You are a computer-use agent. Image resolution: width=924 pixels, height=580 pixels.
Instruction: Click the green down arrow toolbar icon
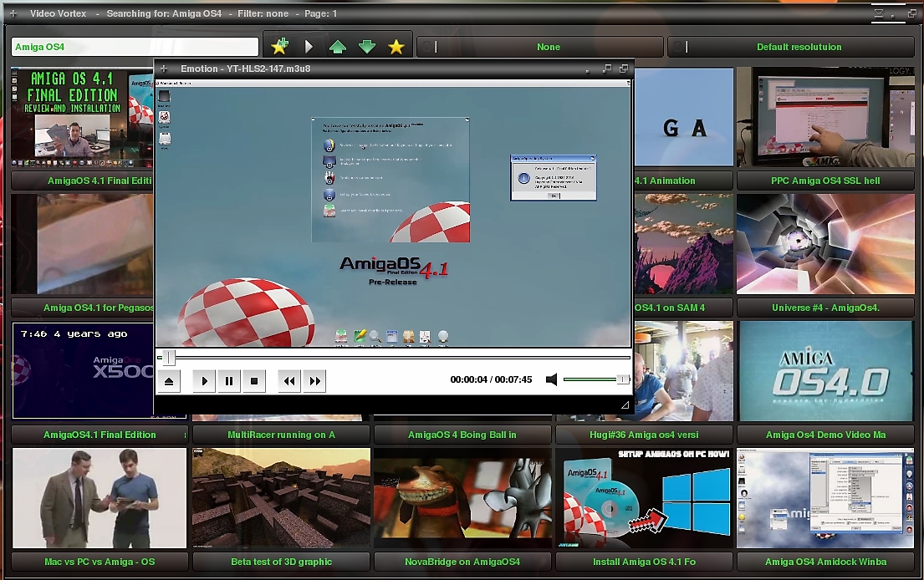pyautogui.click(x=367, y=47)
